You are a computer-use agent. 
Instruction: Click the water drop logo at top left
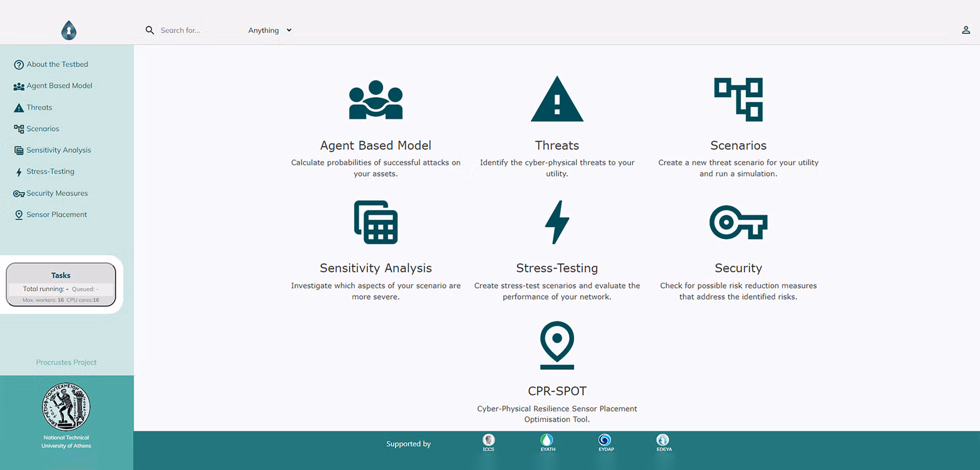pos(69,30)
